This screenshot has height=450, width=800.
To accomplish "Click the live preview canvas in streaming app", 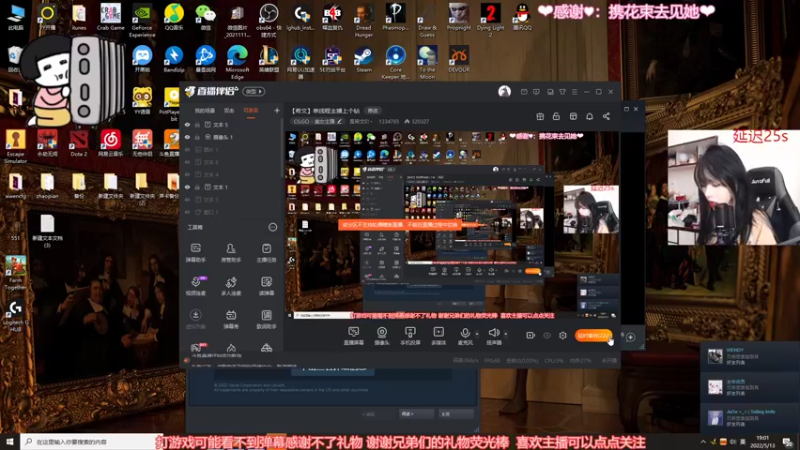I will (x=454, y=225).
